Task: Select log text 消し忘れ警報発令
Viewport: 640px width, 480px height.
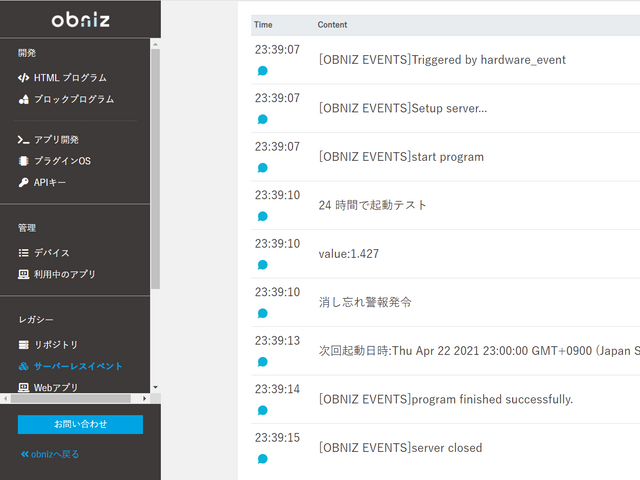Action: pyautogui.click(x=365, y=302)
